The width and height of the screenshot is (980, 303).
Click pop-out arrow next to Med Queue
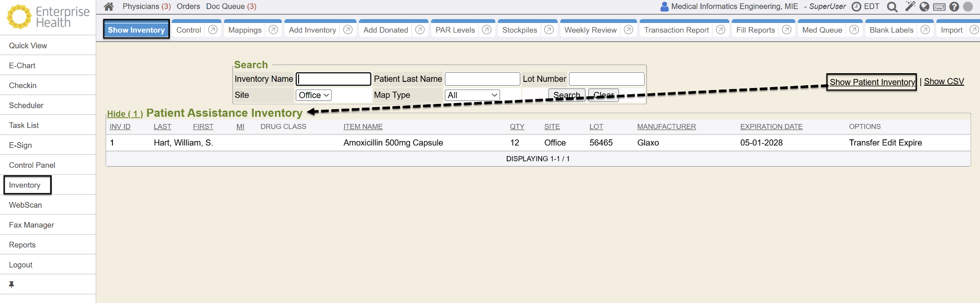[x=854, y=30]
